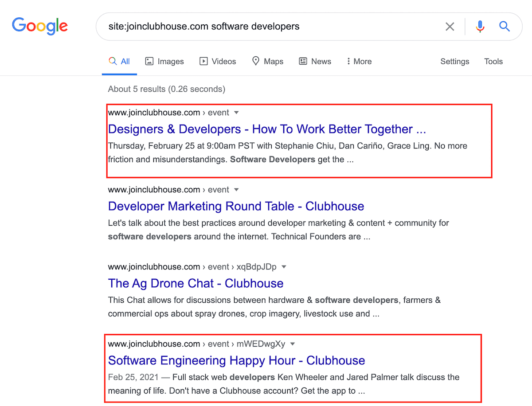Click the magnifying glass search icon

coord(505,26)
